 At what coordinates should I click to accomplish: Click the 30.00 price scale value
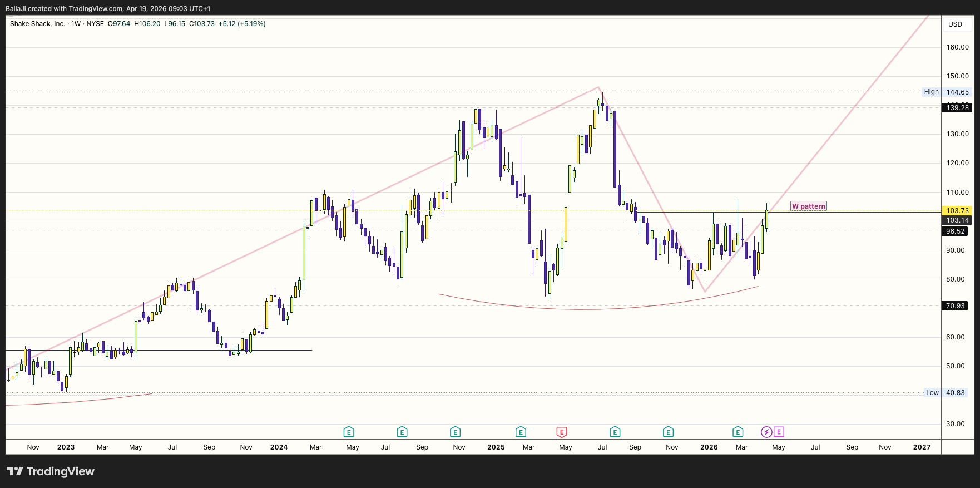[956, 423]
